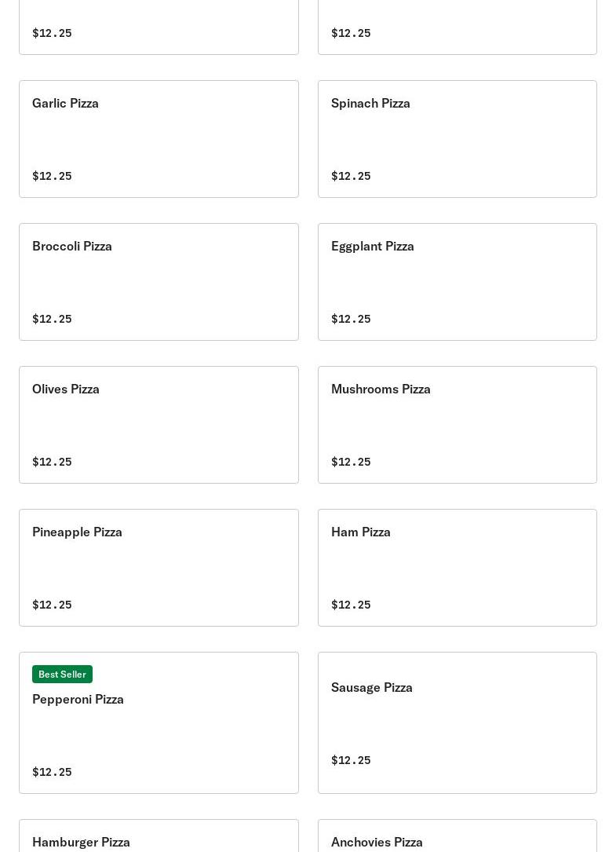Click the Best Seller badge

coord(62,675)
